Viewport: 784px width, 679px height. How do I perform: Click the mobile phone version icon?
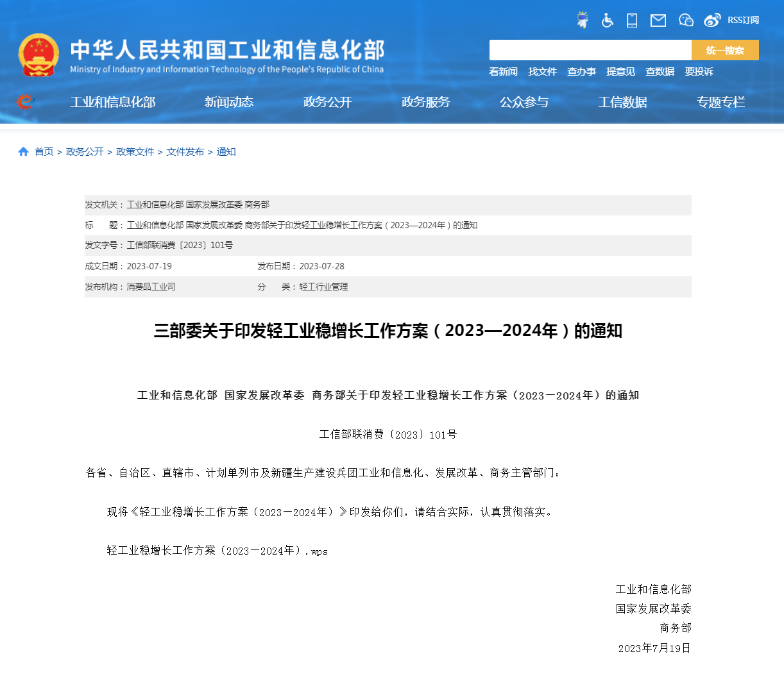632,21
